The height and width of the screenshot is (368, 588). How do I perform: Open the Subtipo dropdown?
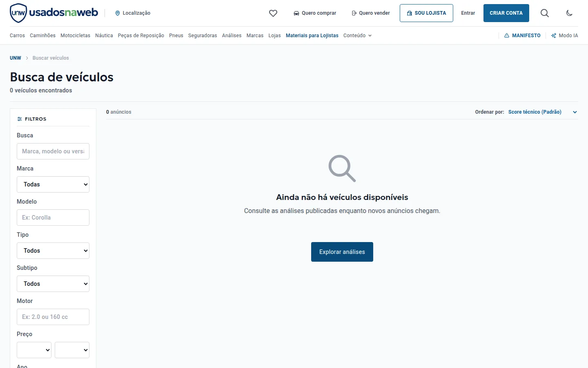[53, 284]
